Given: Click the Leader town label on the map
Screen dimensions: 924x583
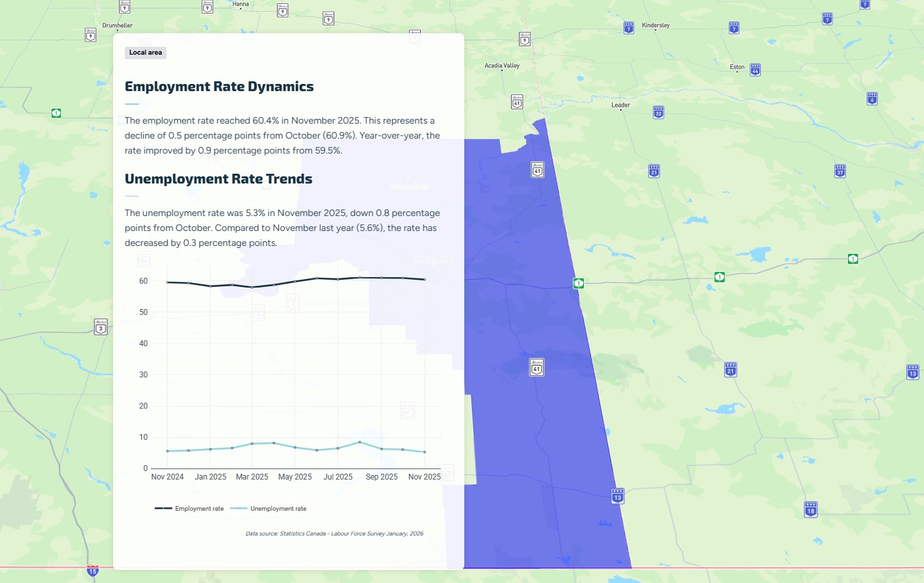Looking at the screenshot, I should click(620, 105).
